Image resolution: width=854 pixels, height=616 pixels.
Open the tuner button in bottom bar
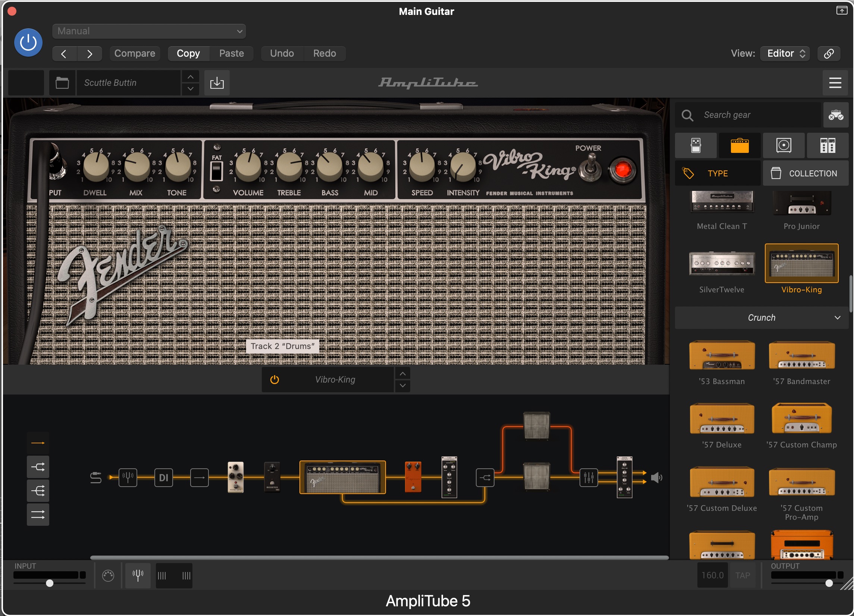click(x=138, y=575)
